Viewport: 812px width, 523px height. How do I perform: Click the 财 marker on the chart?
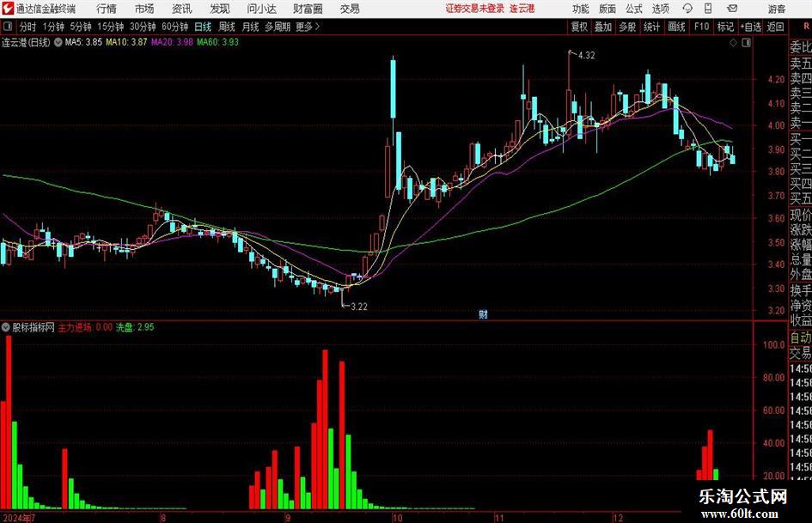(x=483, y=313)
